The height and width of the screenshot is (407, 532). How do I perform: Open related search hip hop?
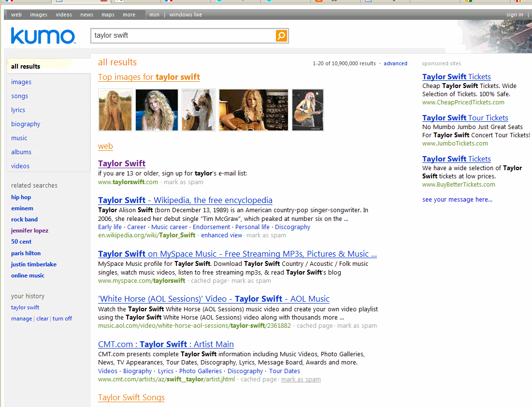tap(21, 197)
